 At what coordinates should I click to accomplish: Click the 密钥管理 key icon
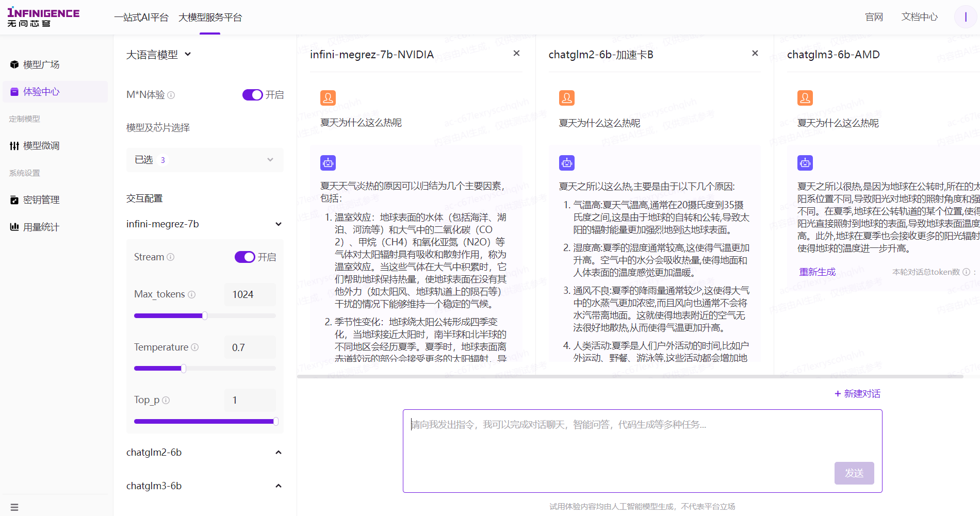point(14,200)
